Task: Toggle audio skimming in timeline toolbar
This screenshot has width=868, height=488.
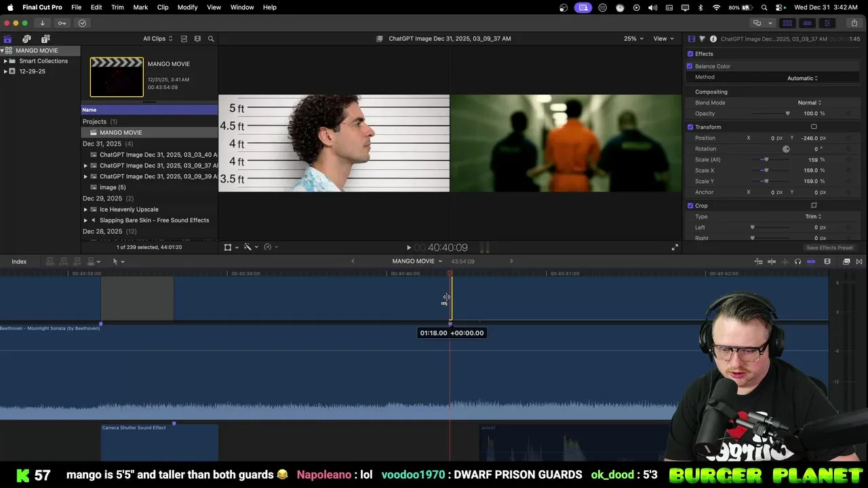Action: 785,262
